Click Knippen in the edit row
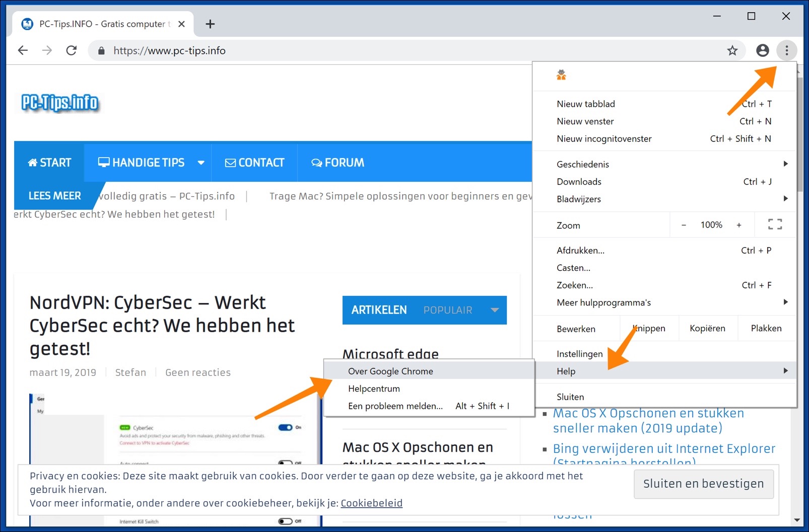The width and height of the screenshot is (809, 532). tap(649, 328)
